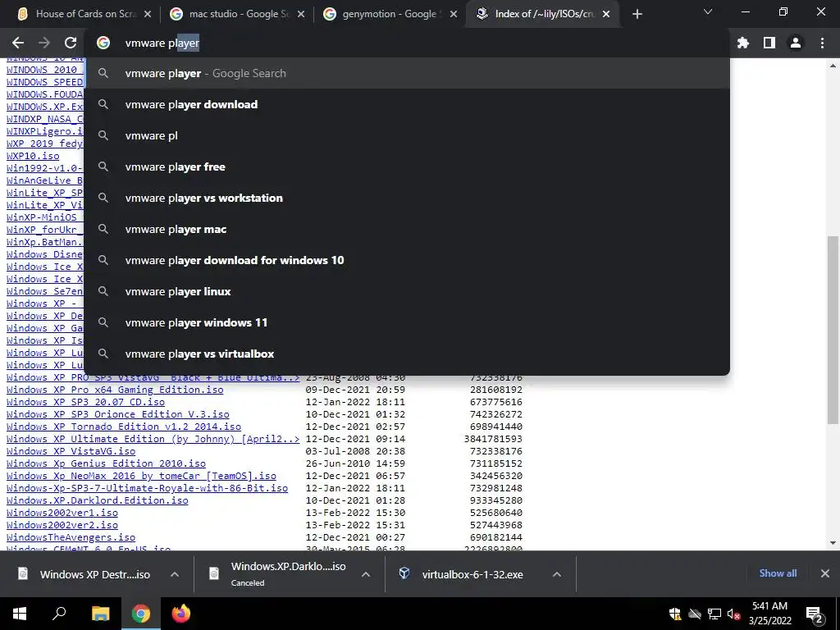Open Windows_XP_VistaVG.iso link

pos(71,451)
